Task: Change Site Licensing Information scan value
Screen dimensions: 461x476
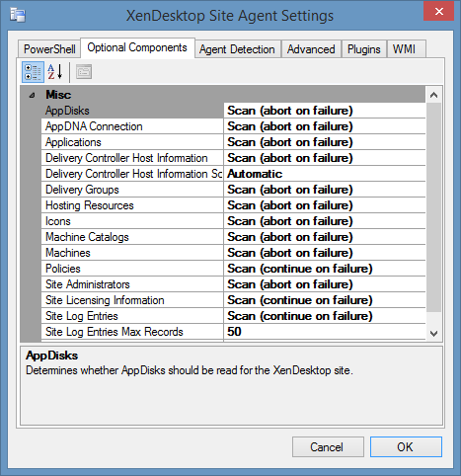Action: point(325,300)
